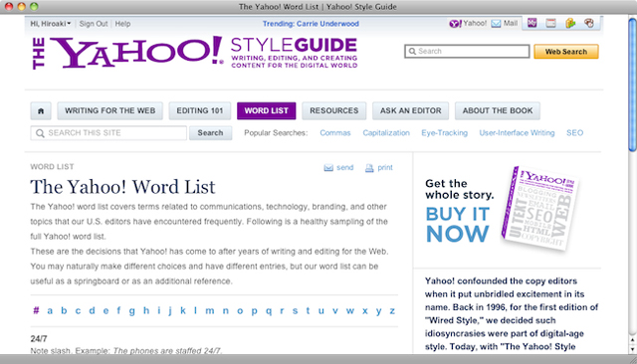Jump to letter a entries

(50, 311)
